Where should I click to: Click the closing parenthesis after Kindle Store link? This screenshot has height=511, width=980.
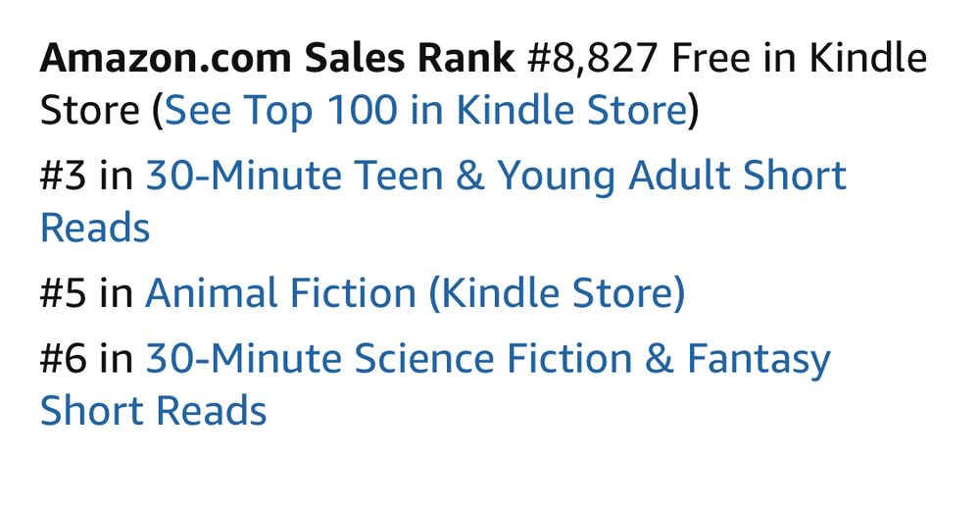tap(693, 112)
